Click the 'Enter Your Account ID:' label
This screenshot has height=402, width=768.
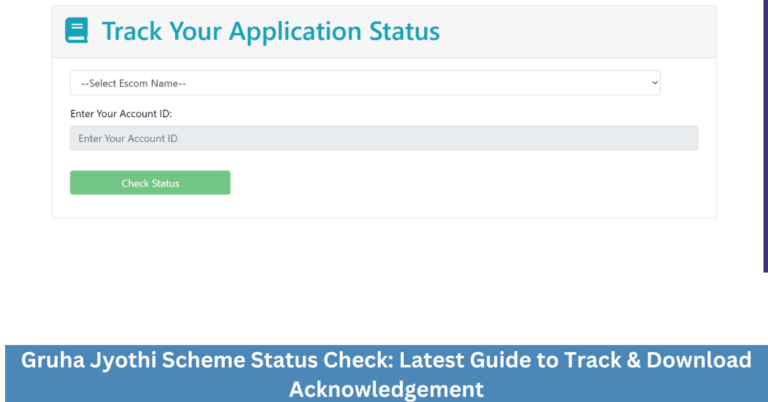[x=121, y=114]
